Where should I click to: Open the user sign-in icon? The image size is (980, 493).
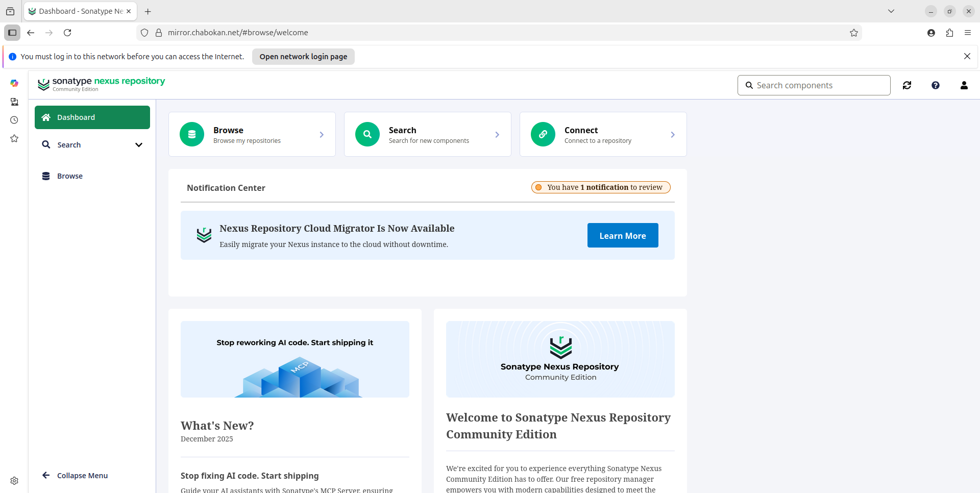coord(964,85)
